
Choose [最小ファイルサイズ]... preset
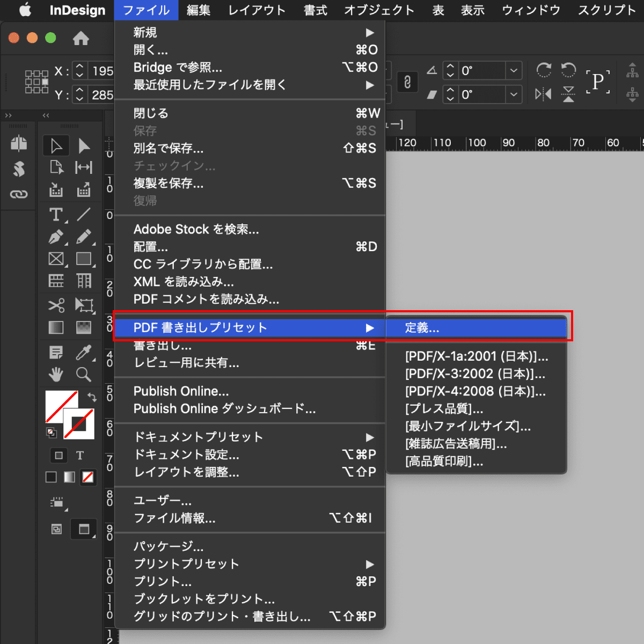(477, 426)
